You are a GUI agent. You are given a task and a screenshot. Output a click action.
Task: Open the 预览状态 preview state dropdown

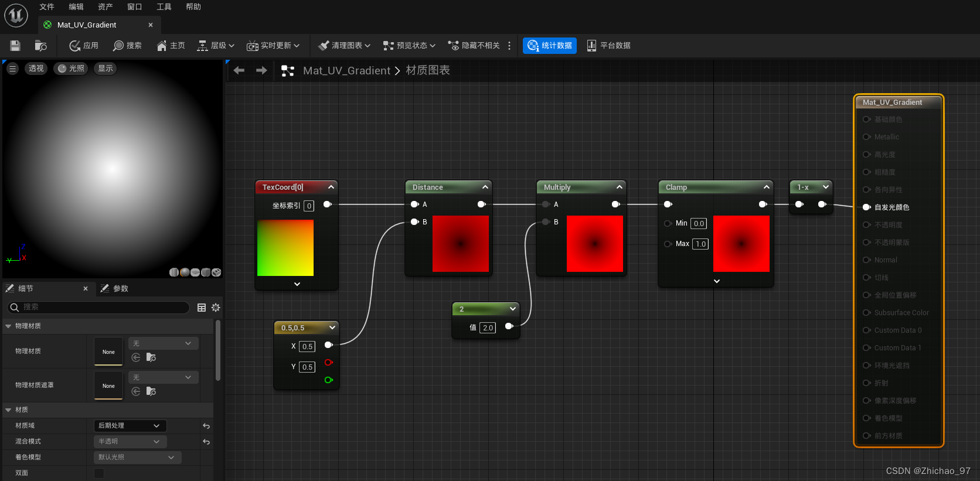(409, 46)
